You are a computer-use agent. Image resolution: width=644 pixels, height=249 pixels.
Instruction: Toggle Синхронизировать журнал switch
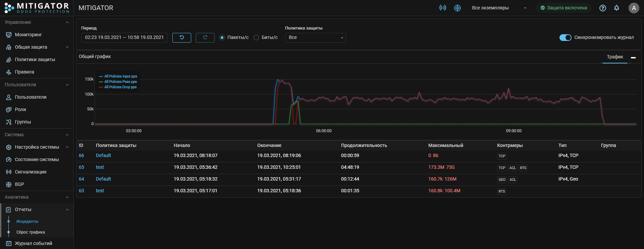pos(565,38)
